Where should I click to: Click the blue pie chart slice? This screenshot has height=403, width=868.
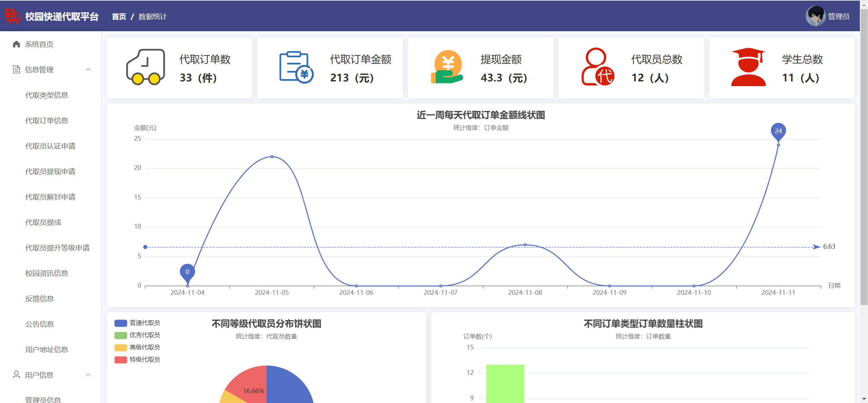(288, 387)
